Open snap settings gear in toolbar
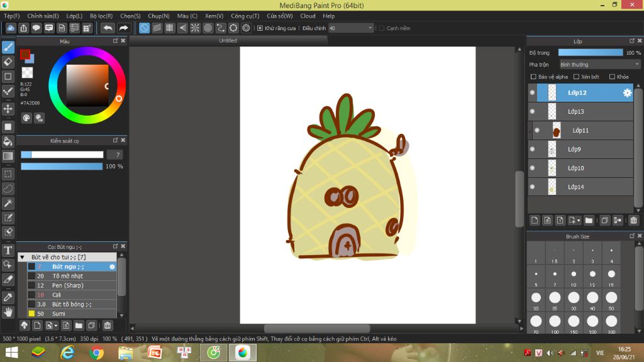Screen dimensions: 644x362 [246, 28]
